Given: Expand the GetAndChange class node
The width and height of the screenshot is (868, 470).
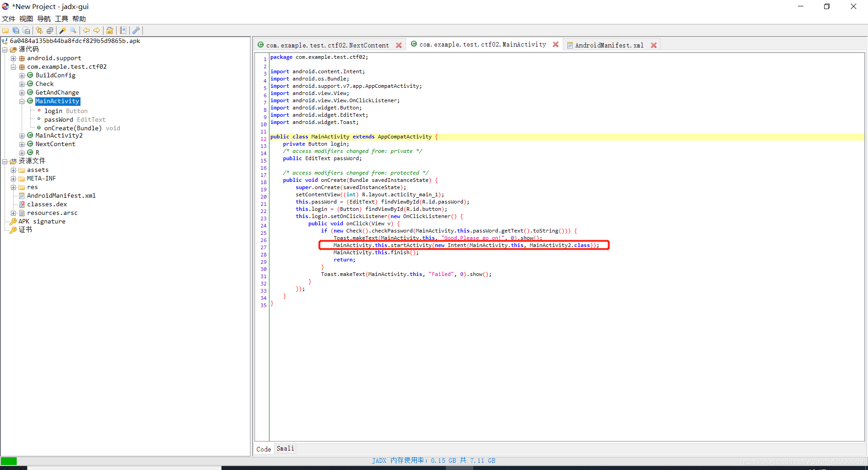Looking at the screenshot, I should coord(22,93).
